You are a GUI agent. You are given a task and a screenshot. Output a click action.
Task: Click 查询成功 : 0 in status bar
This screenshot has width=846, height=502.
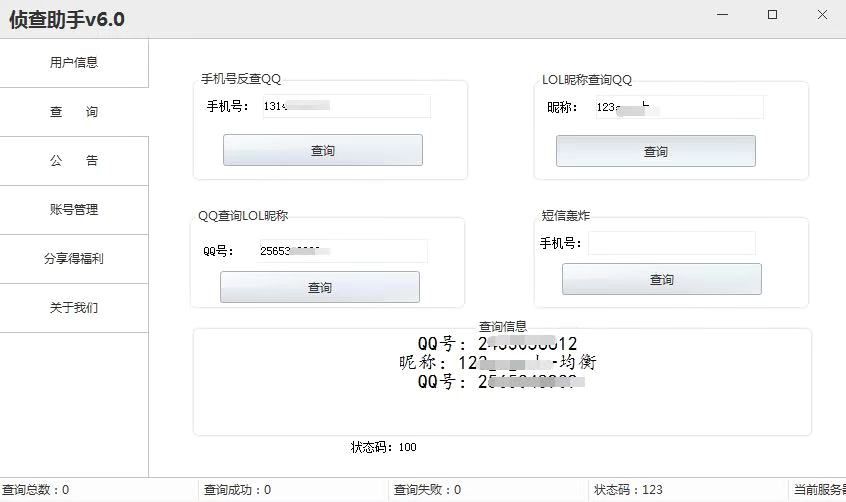tap(237, 490)
